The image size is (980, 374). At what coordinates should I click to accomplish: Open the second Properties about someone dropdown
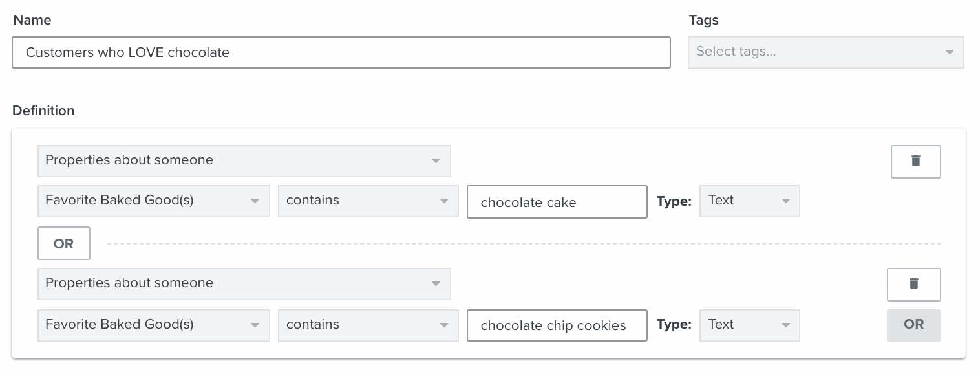(x=244, y=283)
